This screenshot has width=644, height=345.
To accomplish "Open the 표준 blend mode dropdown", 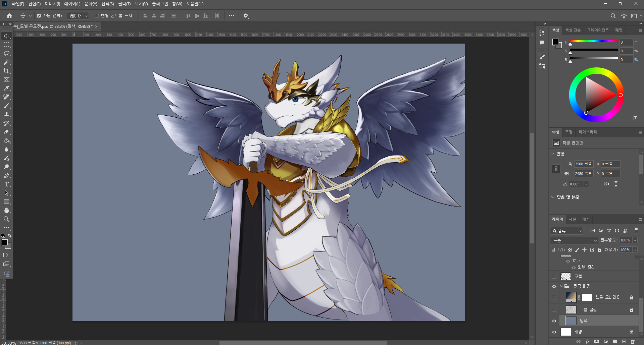I will tap(574, 240).
